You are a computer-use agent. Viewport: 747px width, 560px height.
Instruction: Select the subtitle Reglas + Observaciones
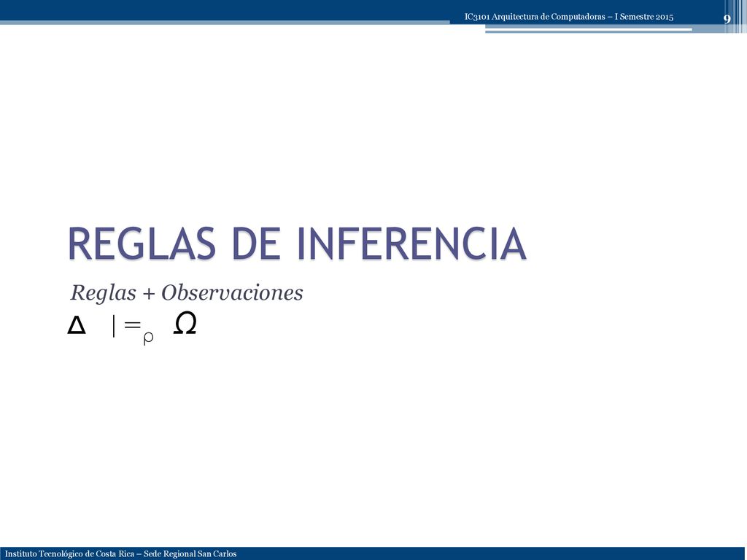pyautogui.click(x=186, y=292)
